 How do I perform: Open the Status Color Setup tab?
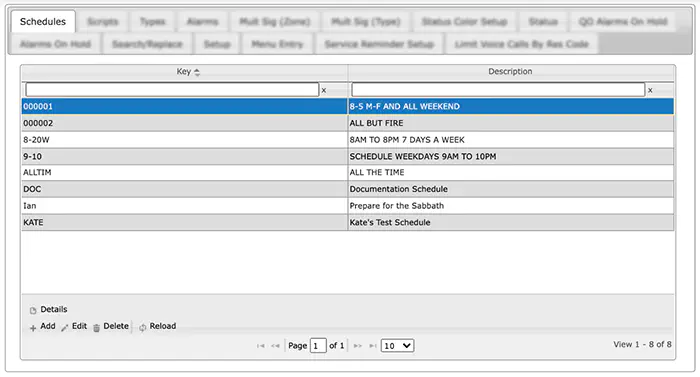tap(464, 21)
